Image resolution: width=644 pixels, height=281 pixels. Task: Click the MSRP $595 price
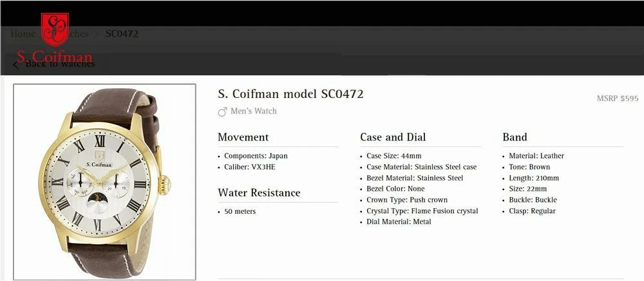point(617,99)
